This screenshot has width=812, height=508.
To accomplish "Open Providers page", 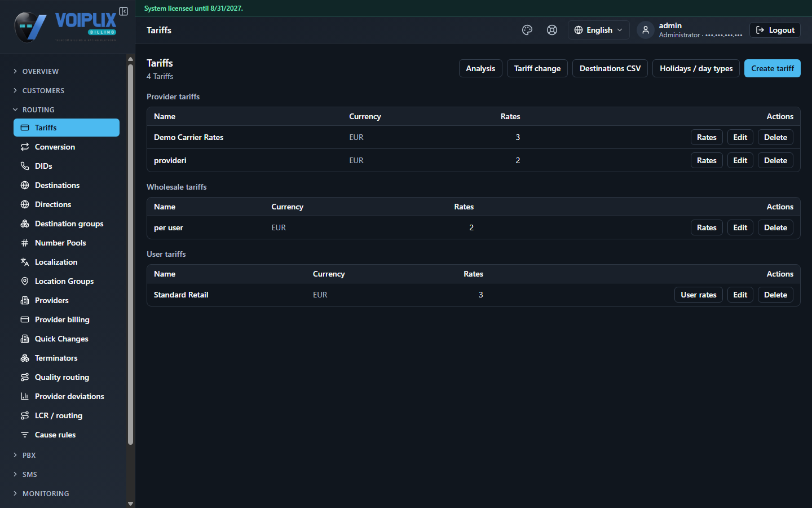I will pyautogui.click(x=67, y=300).
